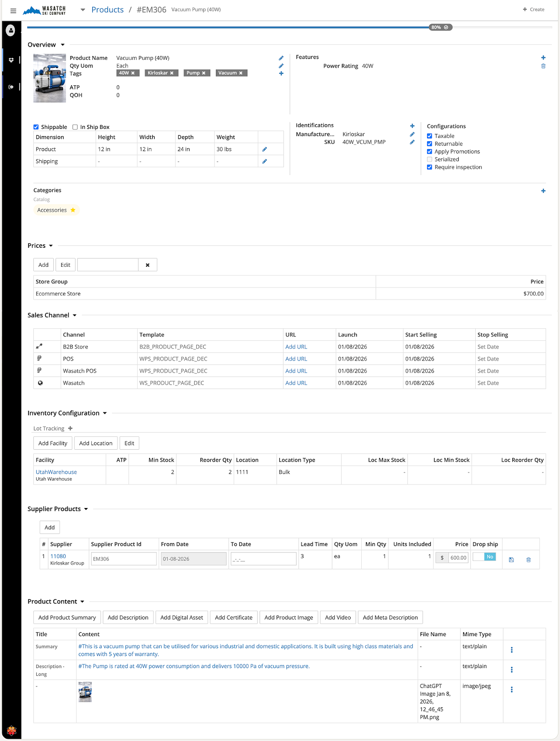
Task: Collapse the Sales Channel section
Action: coord(75,315)
